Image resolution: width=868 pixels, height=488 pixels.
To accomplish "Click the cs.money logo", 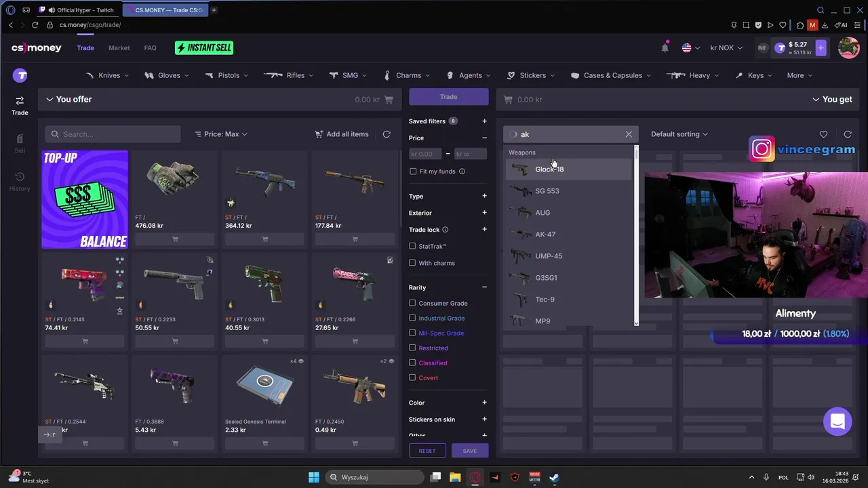I will click(37, 48).
